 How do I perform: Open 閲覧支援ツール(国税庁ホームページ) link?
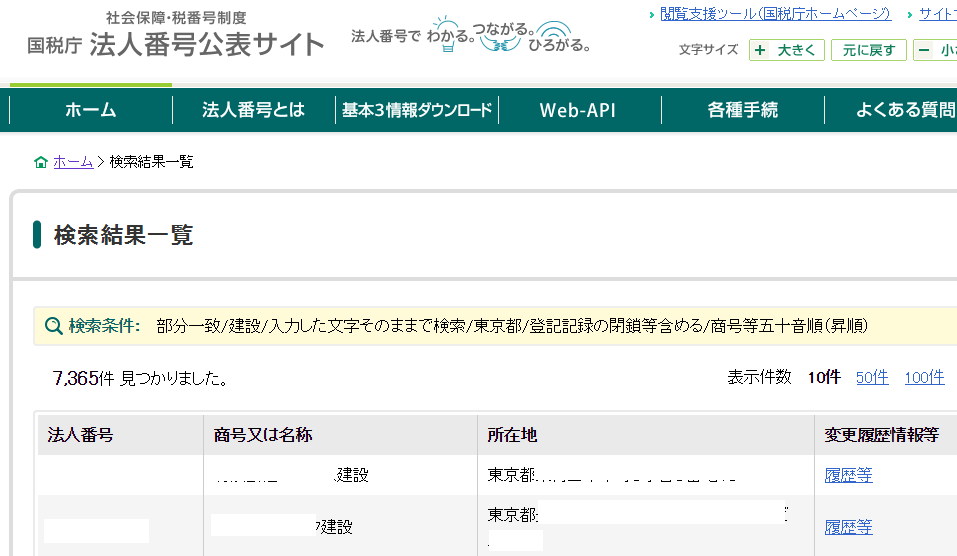[x=776, y=14]
